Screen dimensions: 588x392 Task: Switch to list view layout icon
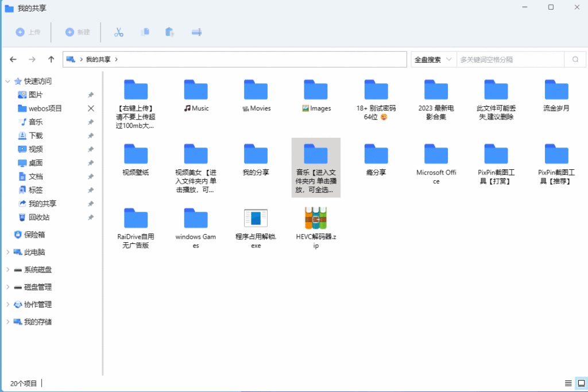click(x=568, y=383)
